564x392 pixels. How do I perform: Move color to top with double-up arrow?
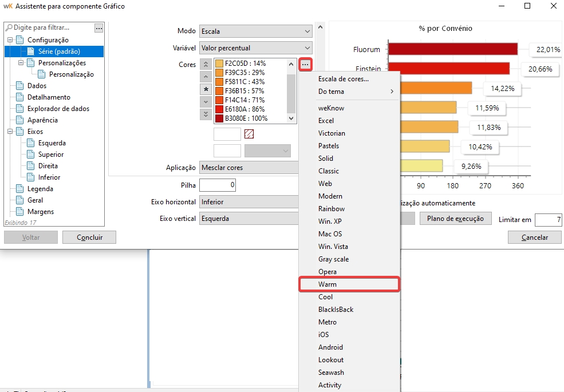point(206,65)
